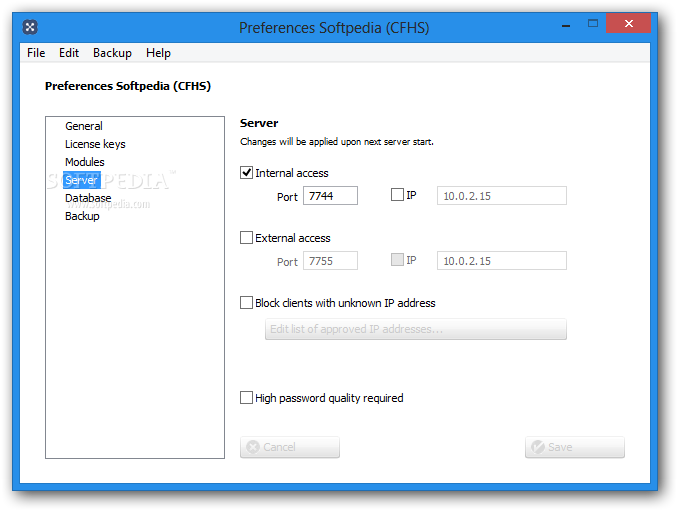Open the Backup menu

(112, 53)
